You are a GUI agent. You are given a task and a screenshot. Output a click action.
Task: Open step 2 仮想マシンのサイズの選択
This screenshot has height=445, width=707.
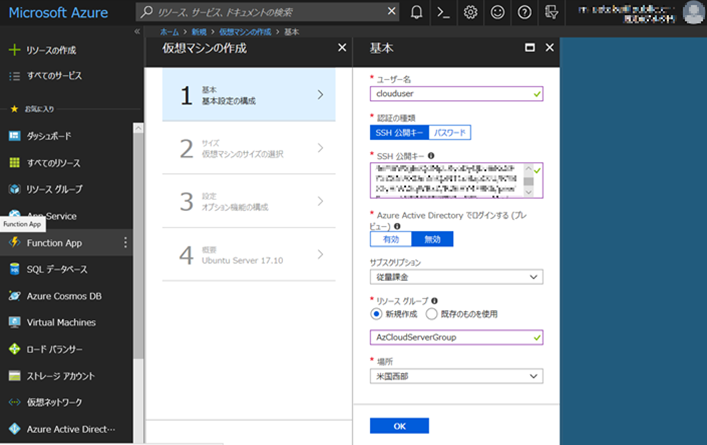click(249, 148)
